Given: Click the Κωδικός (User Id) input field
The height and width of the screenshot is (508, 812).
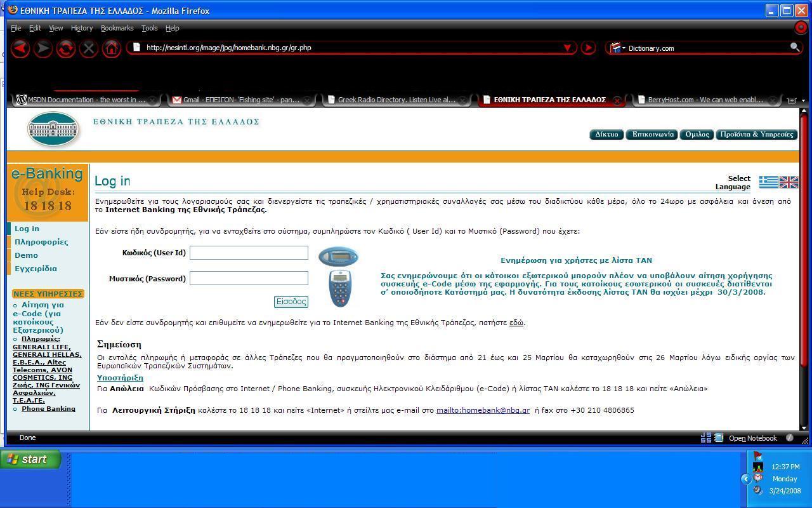Looking at the screenshot, I should click(249, 253).
